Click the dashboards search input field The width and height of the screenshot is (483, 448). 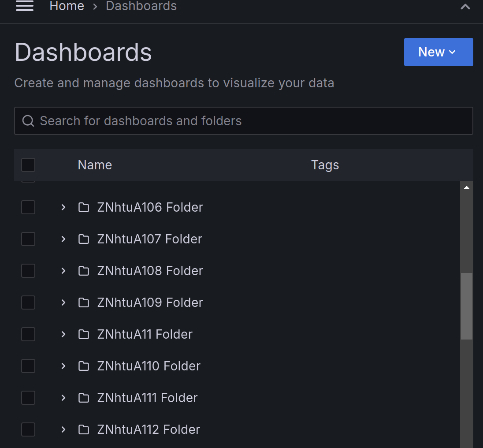242,120
